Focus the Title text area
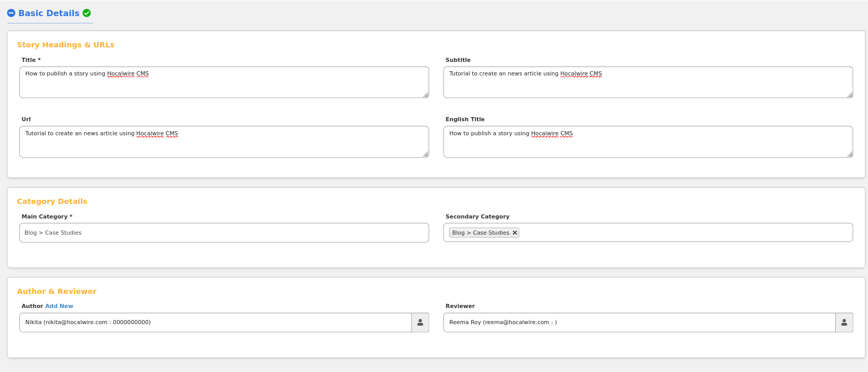Viewport: 868px width, 372px height. [x=224, y=82]
